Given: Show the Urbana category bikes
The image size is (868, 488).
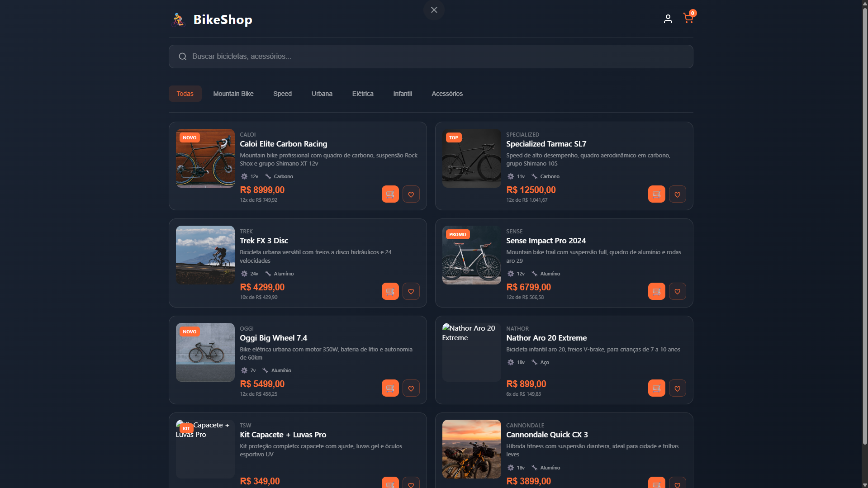Looking at the screenshot, I should [322, 94].
